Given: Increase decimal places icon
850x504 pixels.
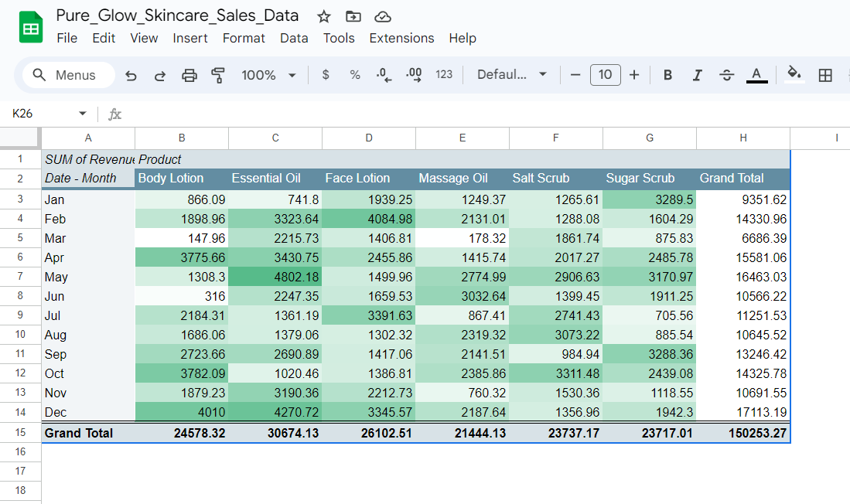Looking at the screenshot, I should [x=414, y=75].
